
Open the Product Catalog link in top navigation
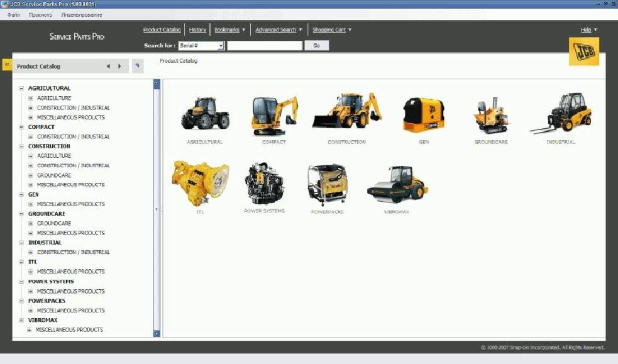coord(162,30)
